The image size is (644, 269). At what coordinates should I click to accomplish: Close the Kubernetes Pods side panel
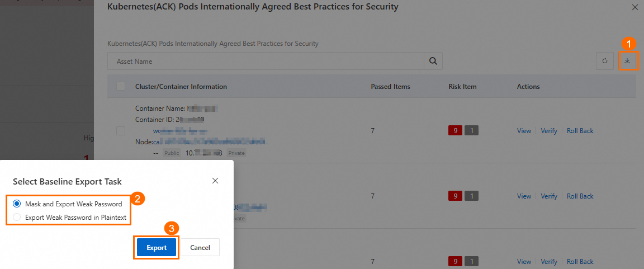click(x=634, y=8)
